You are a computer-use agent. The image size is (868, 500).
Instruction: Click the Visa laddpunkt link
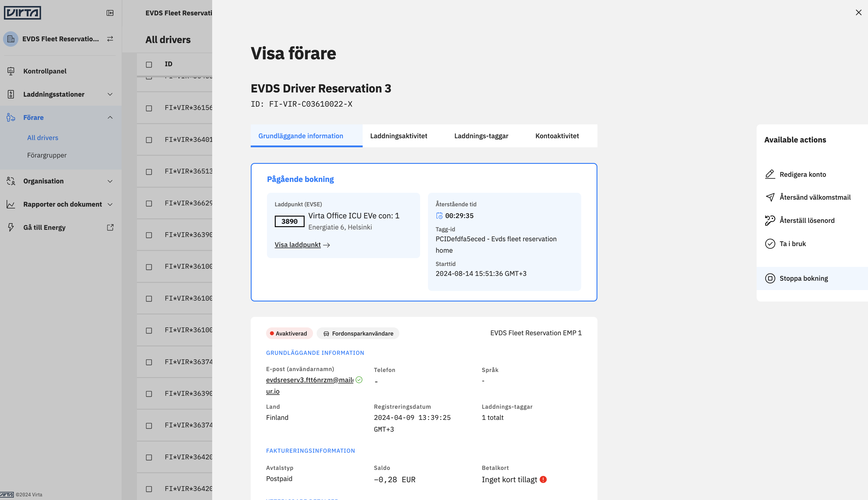point(297,245)
